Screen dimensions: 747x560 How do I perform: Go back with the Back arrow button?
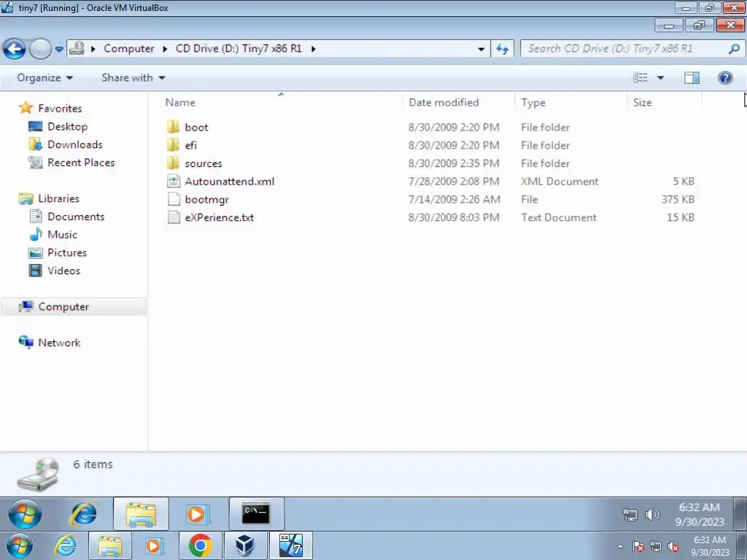click(x=15, y=49)
